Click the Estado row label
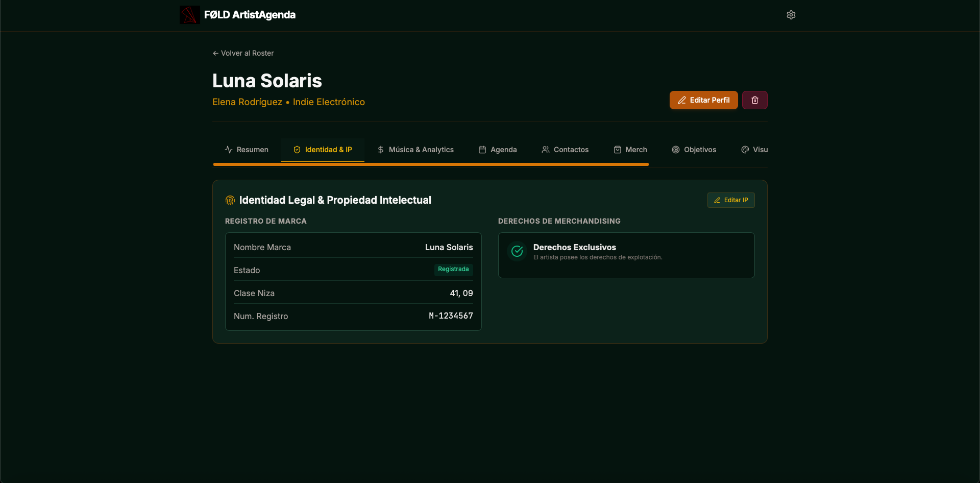 tap(247, 270)
